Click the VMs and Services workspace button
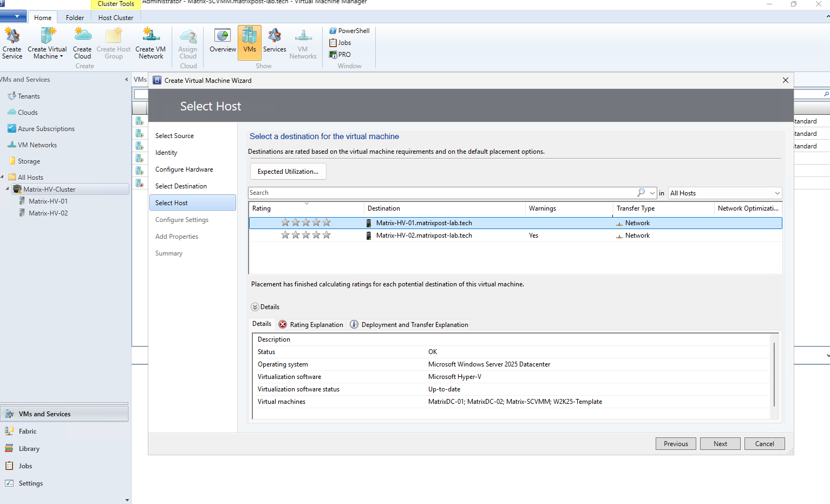Viewport: 830px width, 504px height. click(64, 414)
